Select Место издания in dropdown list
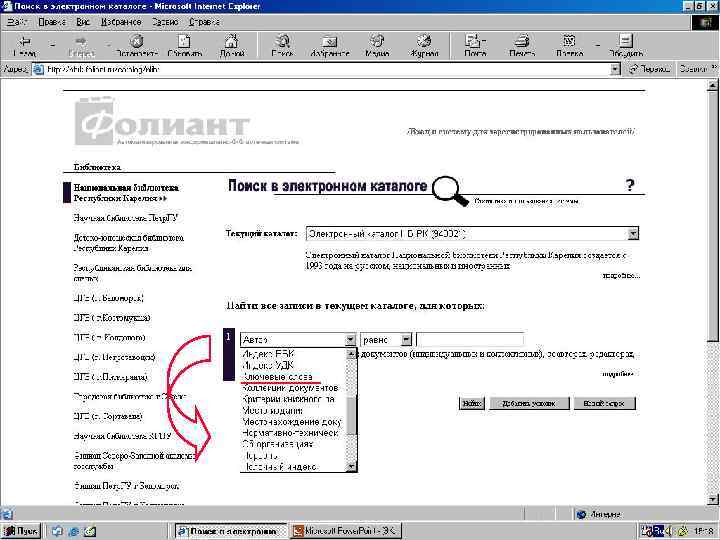720x540 pixels. [292, 411]
